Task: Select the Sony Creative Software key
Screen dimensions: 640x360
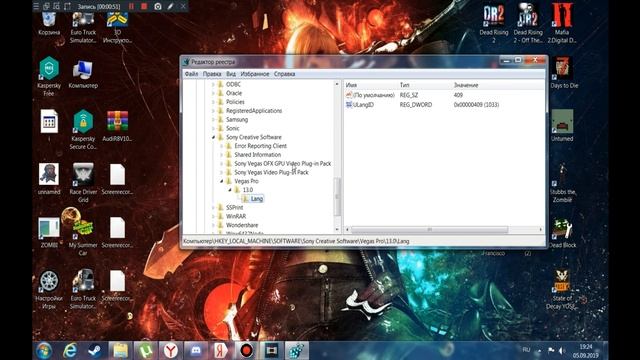Action: click(x=253, y=137)
